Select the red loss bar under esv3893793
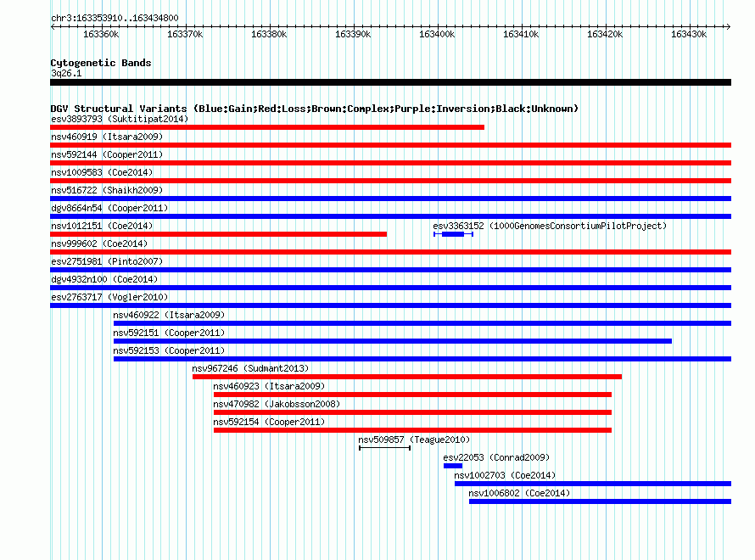The height and width of the screenshot is (560, 755). [267, 127]
